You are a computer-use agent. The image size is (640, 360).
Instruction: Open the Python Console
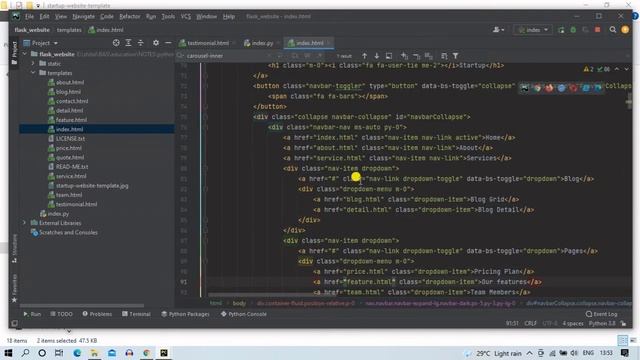point(244,314)
